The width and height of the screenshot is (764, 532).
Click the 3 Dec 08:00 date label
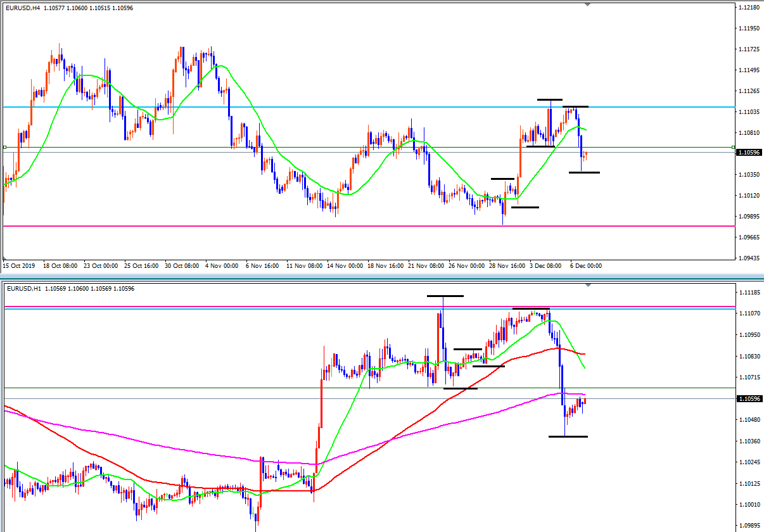point(547,267)
